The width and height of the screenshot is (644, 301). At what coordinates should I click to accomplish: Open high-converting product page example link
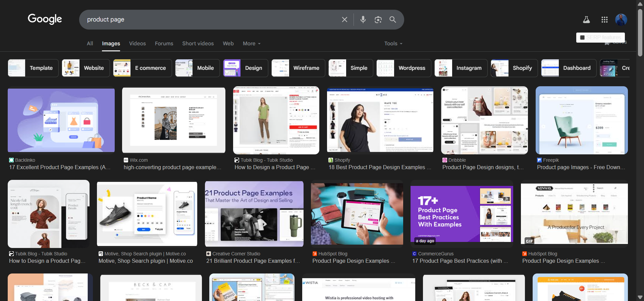pyautogui.click(x=172, y=167)
